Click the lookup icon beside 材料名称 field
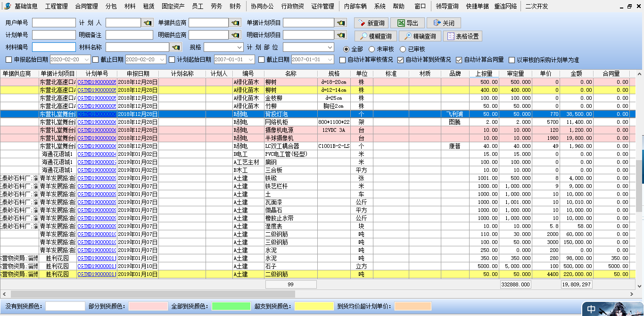The height and width of the screenshot is (316, 644). pyautogui.click(x=176, y=47)
